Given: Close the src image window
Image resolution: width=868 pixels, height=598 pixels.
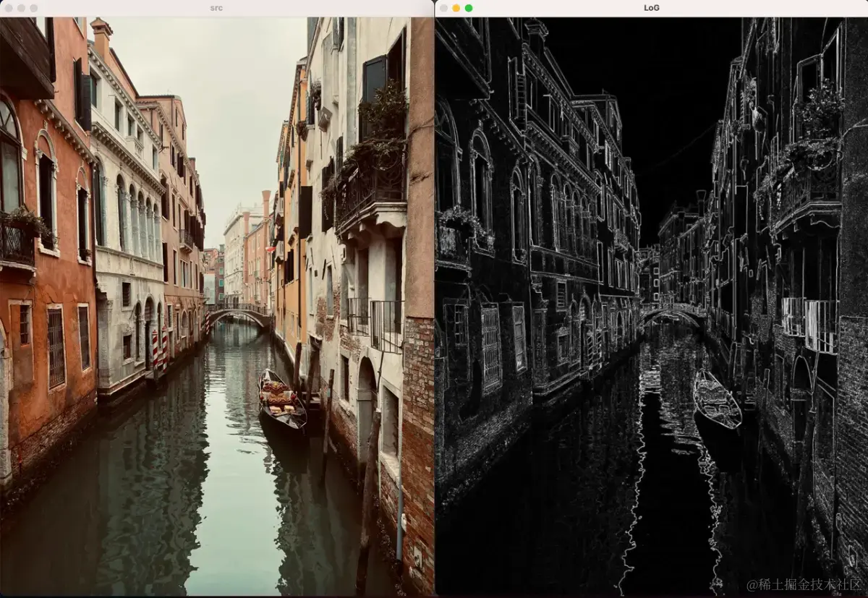Looking at the screenshot, I should 9,8.
